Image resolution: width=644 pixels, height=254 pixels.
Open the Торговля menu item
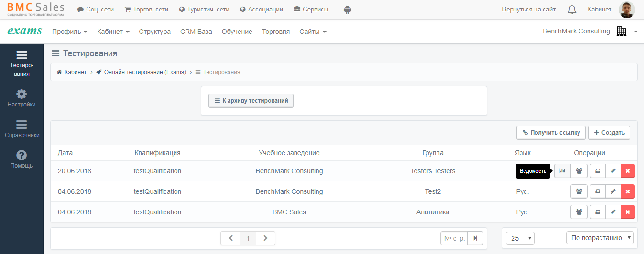click(276, 32)
